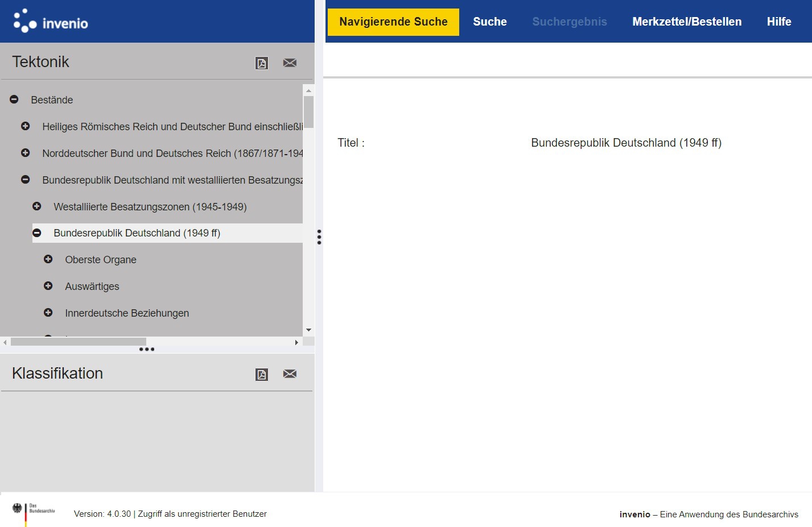
Task: Click the vertical panel splitter dots
Action: coord(319,237)
